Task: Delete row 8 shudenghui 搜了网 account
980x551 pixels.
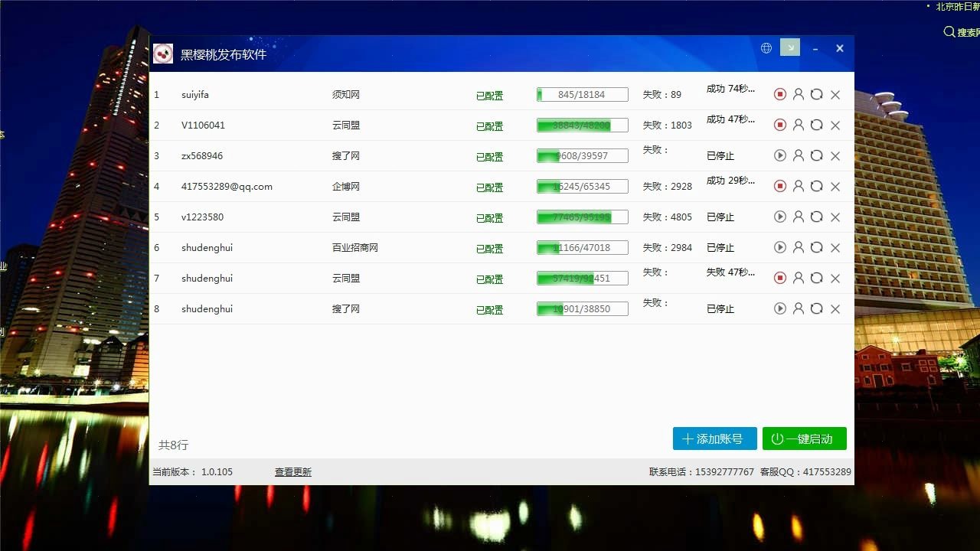Action: coord(835,309)
